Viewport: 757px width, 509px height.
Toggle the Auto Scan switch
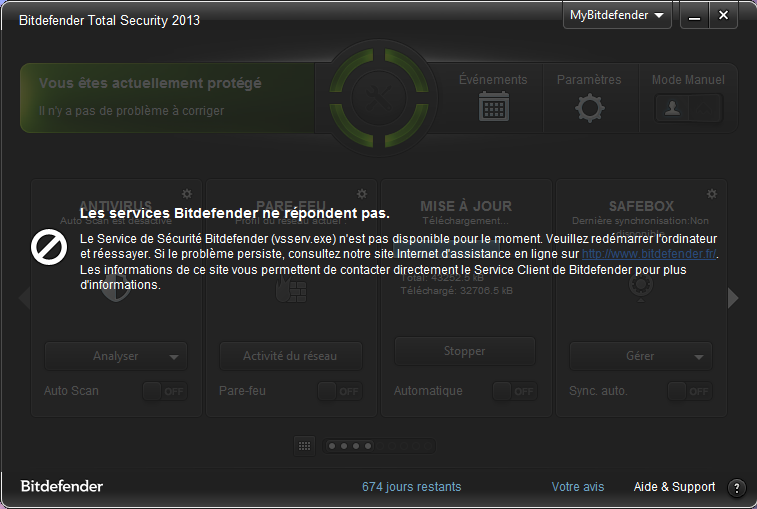(x=165, y=391)
